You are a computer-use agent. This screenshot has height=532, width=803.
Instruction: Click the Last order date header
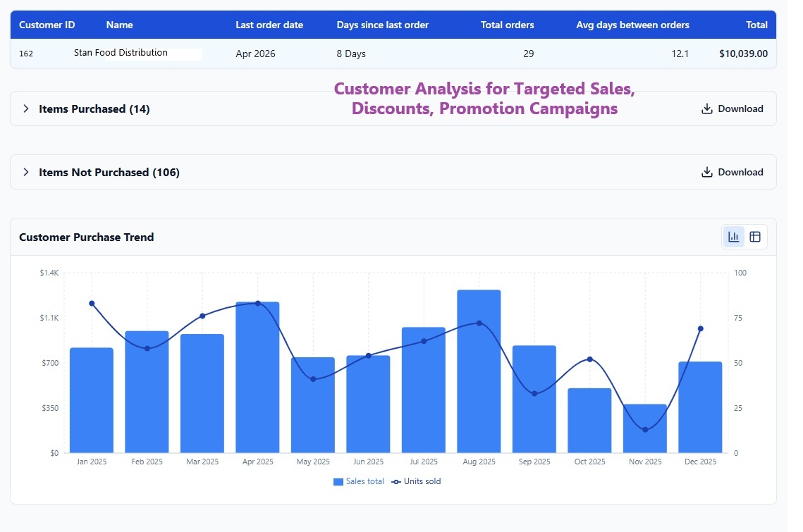(x=269, y=25)
